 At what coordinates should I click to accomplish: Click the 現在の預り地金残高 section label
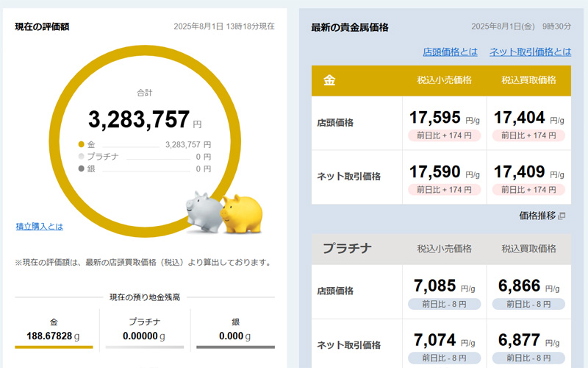[145, 297]
